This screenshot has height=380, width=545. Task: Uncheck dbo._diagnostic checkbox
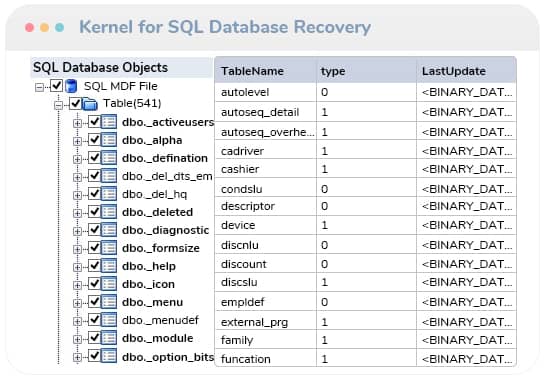click(94, 229)
